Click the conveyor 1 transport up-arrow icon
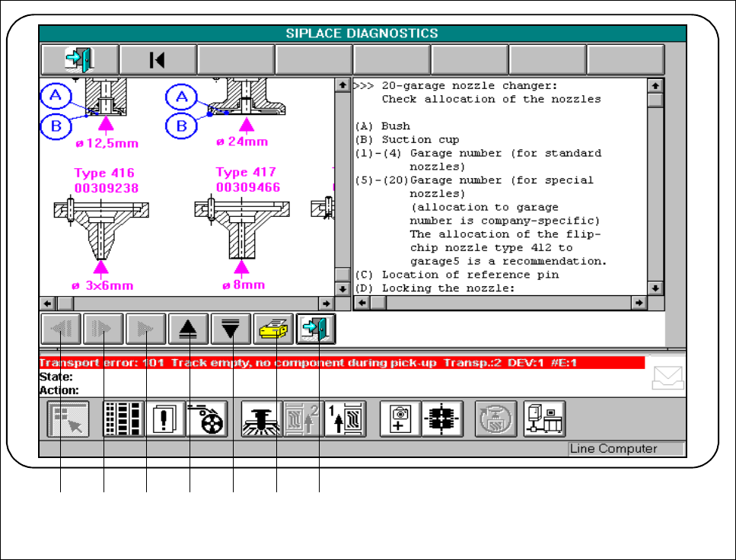This screenshot has width=736, height=560. tap(345, 418)
